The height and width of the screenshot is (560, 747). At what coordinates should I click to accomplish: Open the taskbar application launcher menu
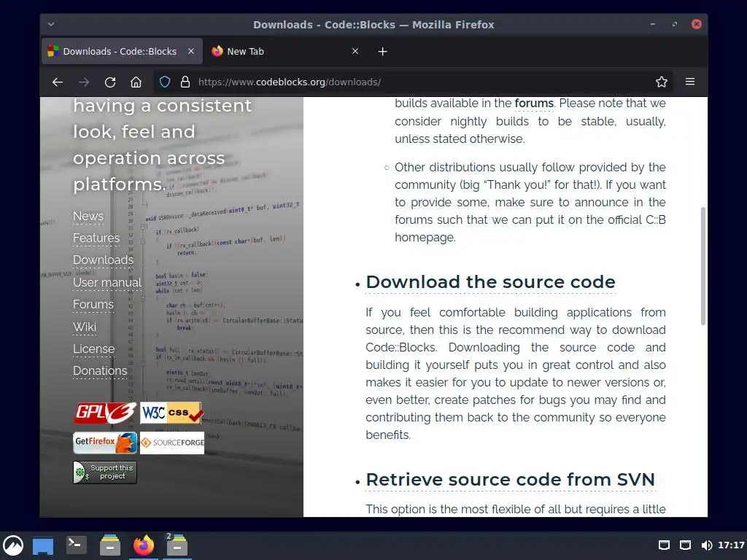pyautogui.click(x=13, y=545)
